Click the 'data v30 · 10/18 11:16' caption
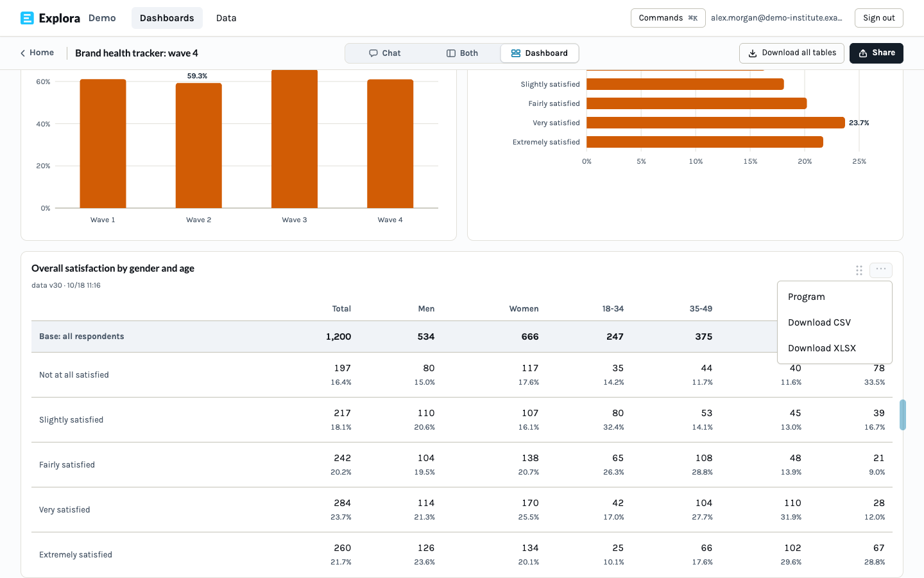Screen dimensions: 924x578 click(x=66, y=285)
